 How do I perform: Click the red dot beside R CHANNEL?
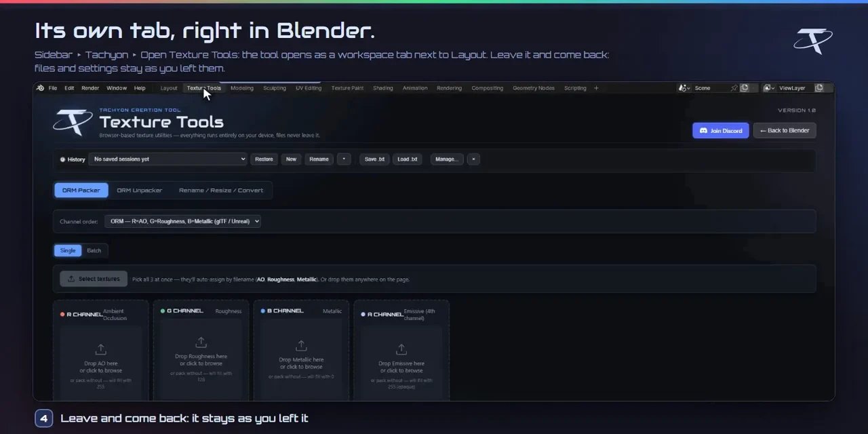tap(62, 315)
